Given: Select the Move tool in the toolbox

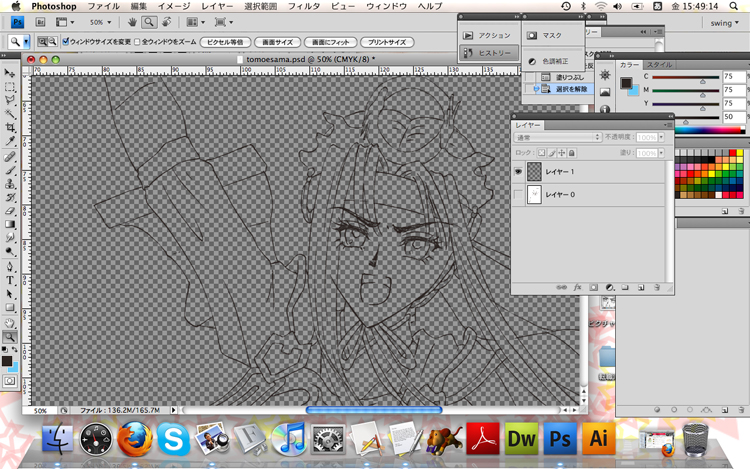Looking at the screenshot, I should coord(10,73).
